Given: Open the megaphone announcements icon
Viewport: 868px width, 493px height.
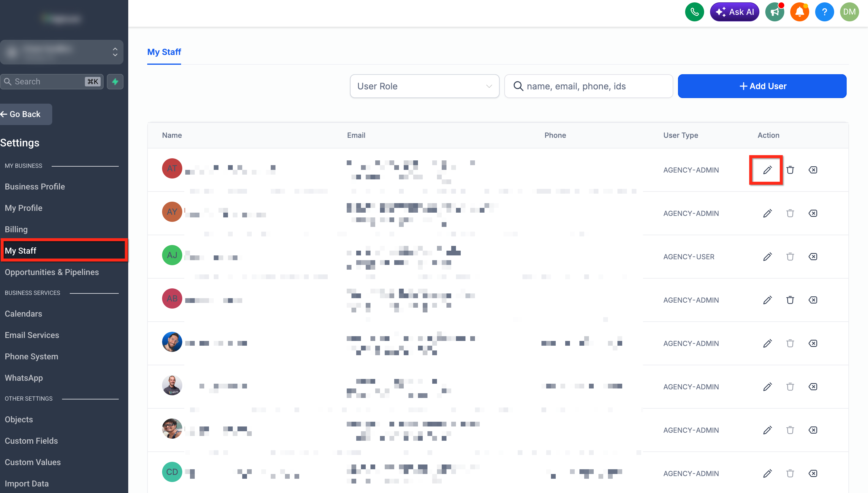Looking at the screenshot, I should [774, 12].
